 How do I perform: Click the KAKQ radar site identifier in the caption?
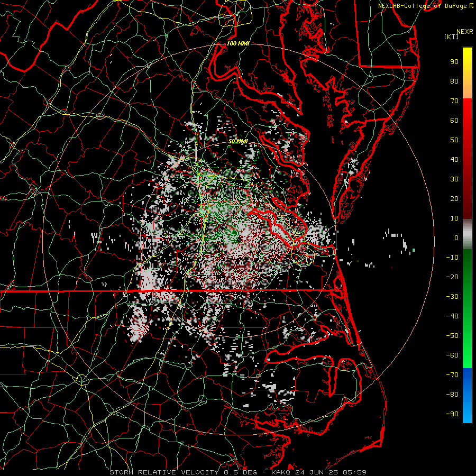pyautogui.click(x=280, y=472)
